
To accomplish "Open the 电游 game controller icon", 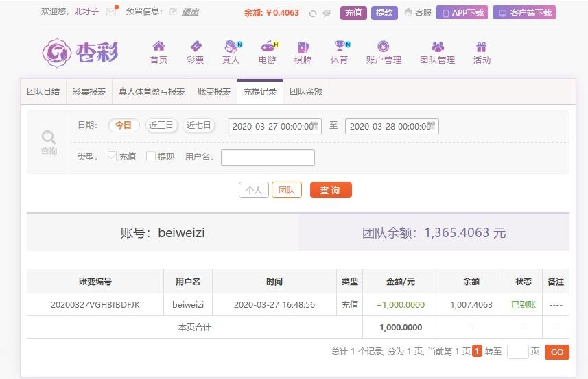I will [x=268, y=47].
